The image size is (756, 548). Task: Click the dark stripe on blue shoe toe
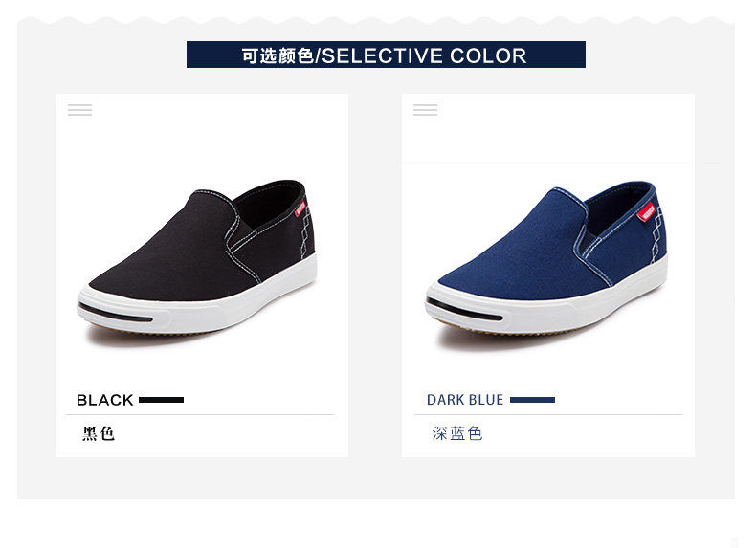pos(464,310)
